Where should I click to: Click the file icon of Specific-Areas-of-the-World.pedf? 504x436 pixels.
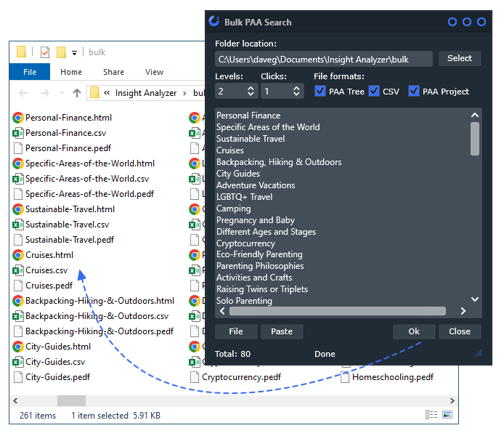18,194
